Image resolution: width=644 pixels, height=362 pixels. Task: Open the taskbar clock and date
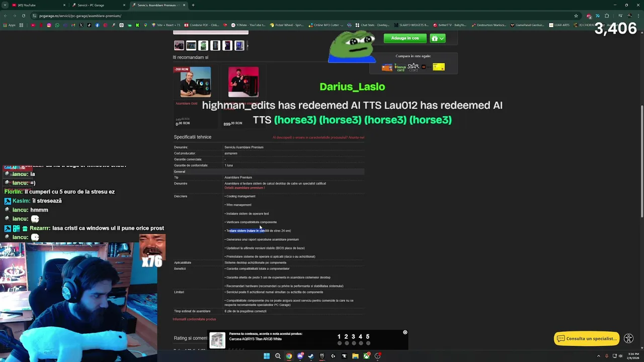[x=633, y=356]
